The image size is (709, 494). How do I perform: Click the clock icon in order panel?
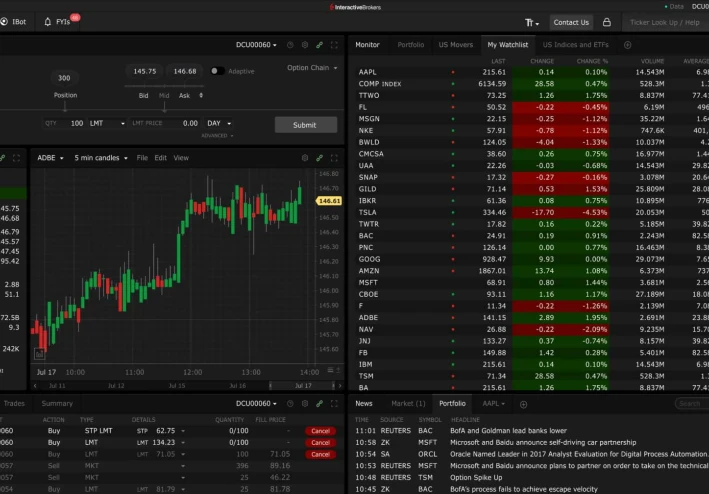(290, 45)
